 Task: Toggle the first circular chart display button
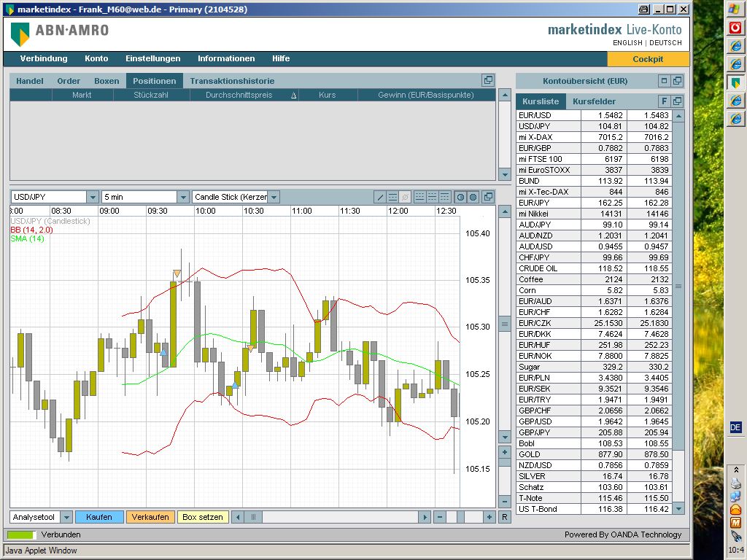pos(460,197)
